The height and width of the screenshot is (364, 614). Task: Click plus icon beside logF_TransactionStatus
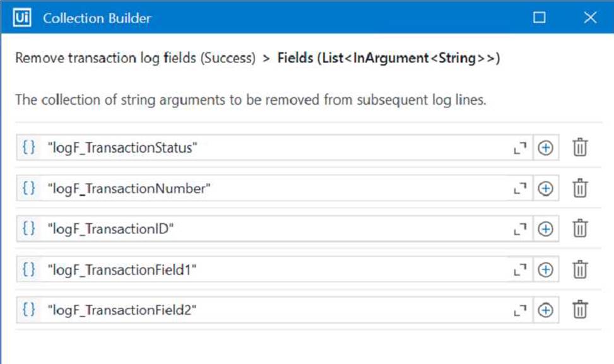(x=545, y=148)
